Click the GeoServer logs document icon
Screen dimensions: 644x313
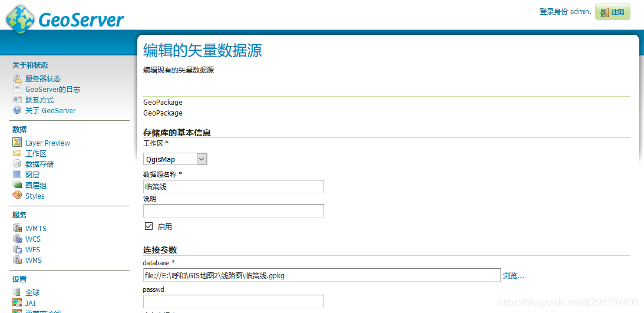coord(17,89)
